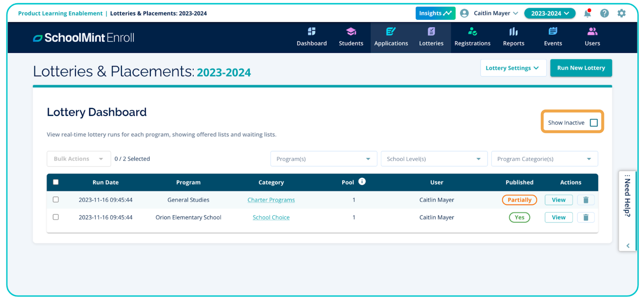Open the School Level(s) dropdown

point(434,159)
